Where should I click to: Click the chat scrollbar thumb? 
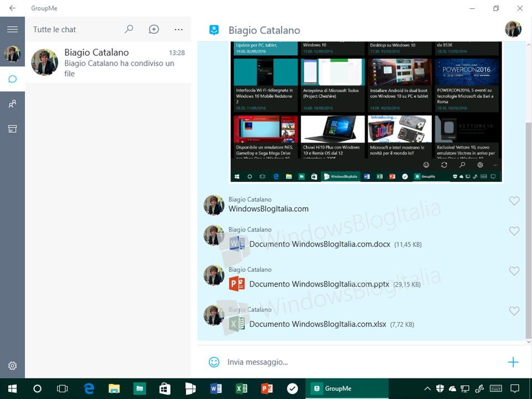pyautogui.click(x=528, y=231)
